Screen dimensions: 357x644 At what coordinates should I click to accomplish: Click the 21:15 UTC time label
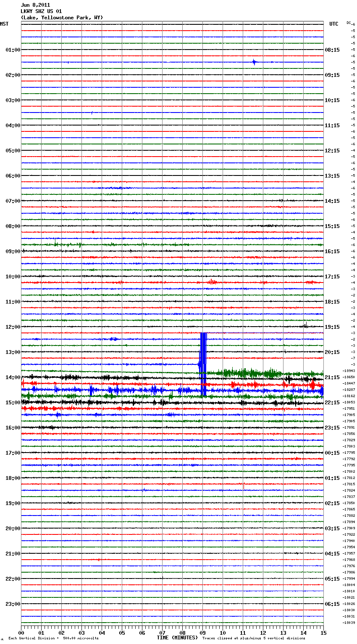(x=332, y=377)
